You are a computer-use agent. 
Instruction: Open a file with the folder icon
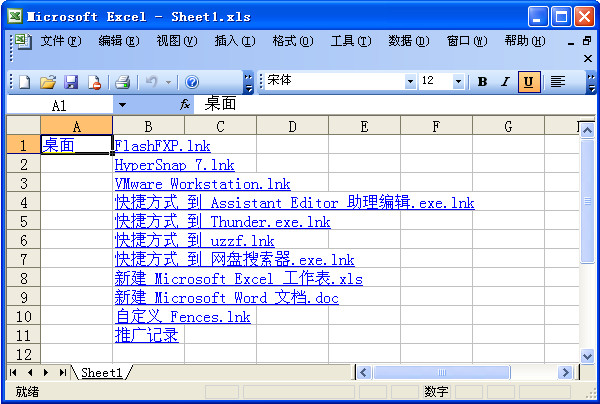pyautogui.click(x=48, y=82)
